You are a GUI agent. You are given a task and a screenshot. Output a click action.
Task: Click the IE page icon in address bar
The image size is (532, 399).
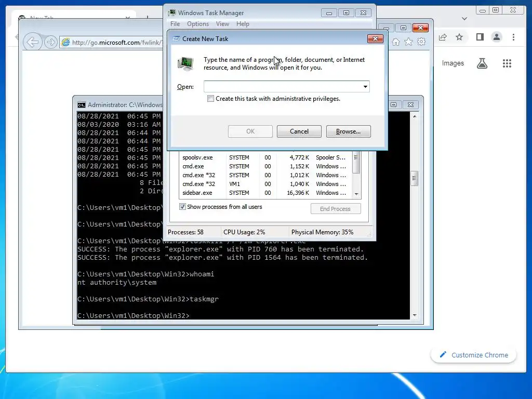(65, 42)
